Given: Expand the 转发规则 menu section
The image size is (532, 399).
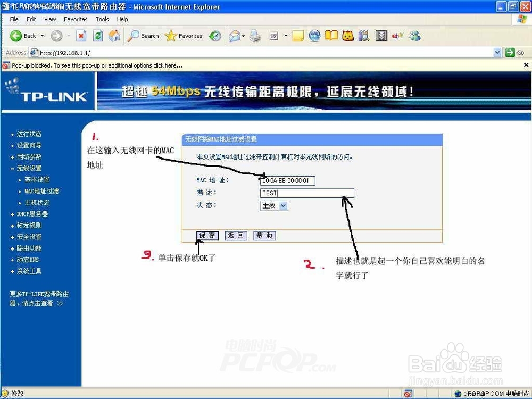Looking at the screenshot, I should pyautogui.click(x=13, y=226).
